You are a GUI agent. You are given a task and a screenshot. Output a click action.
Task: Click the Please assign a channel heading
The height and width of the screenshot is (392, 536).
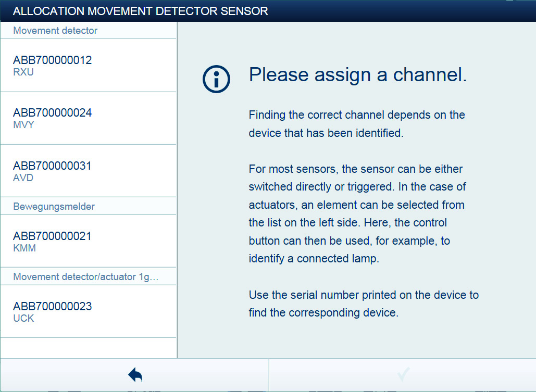click(358, 74)
